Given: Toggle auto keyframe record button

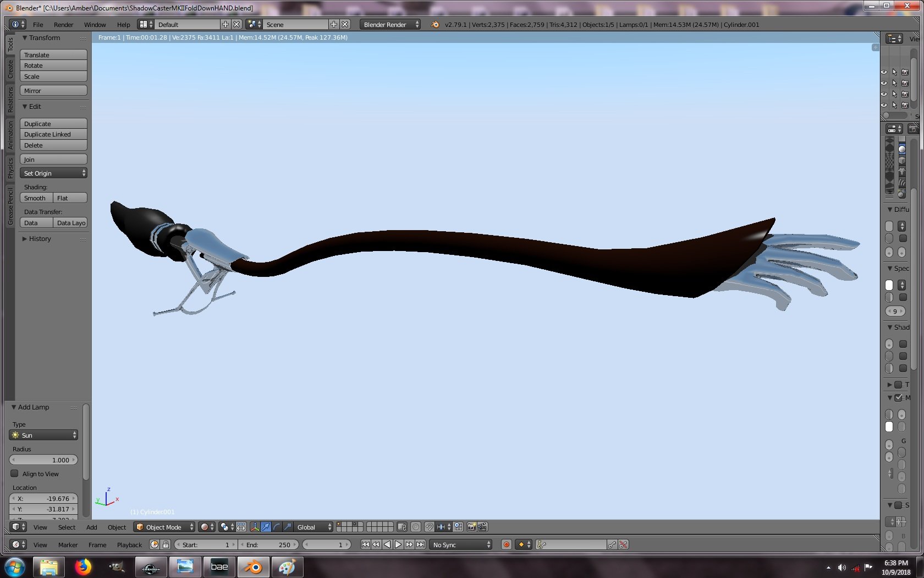Looking at the screenshot, I should 507,544.
